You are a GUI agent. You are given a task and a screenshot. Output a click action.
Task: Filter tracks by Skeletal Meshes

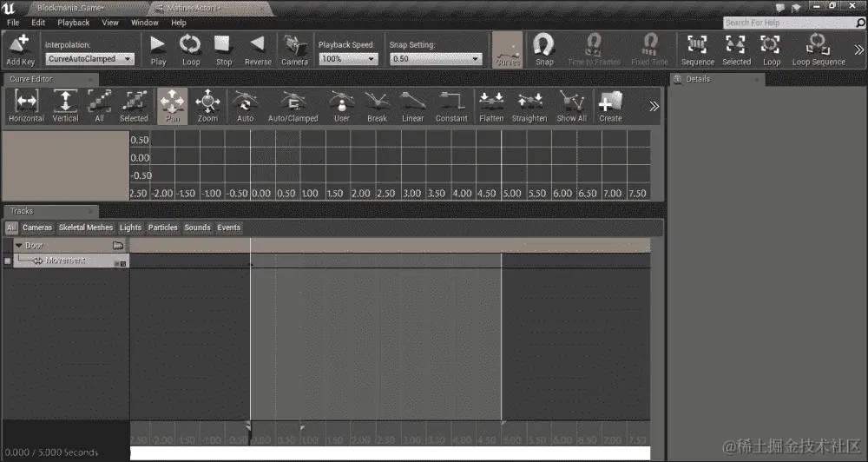click(x=86, y=228)
